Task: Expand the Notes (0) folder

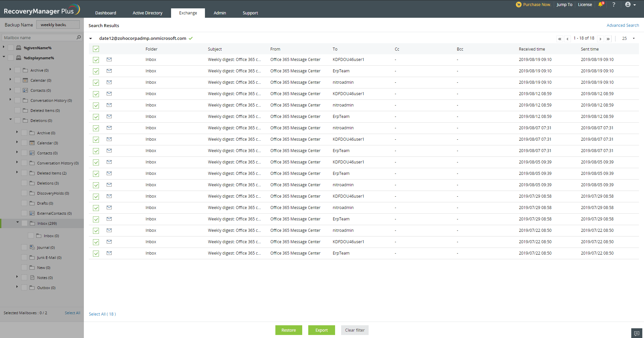Action: pos(17,277)
